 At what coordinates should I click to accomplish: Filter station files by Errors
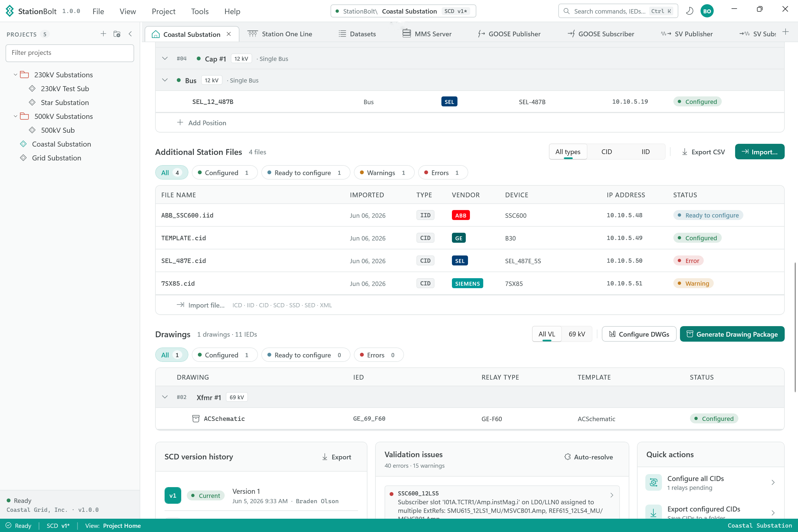[x=443, y=173]
